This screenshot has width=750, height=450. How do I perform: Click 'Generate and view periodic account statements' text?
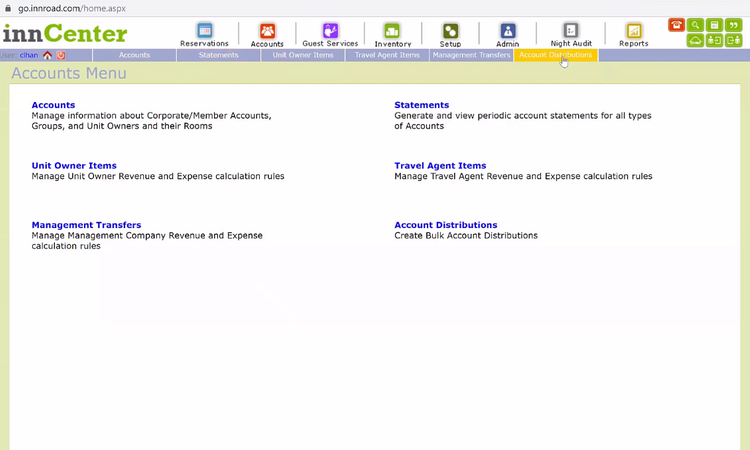523,121
